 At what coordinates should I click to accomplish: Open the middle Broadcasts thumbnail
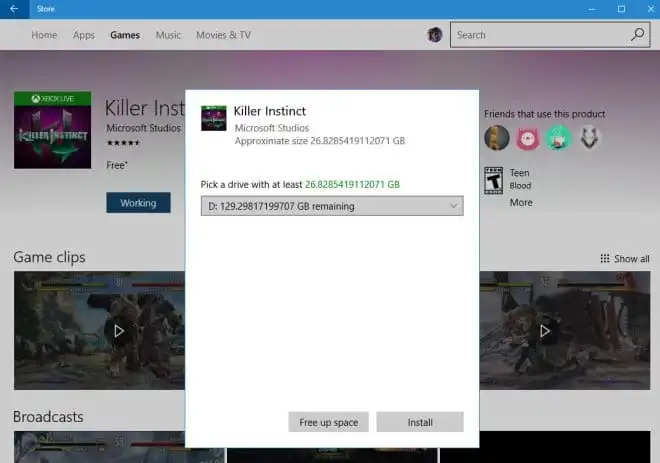point(332,455)
